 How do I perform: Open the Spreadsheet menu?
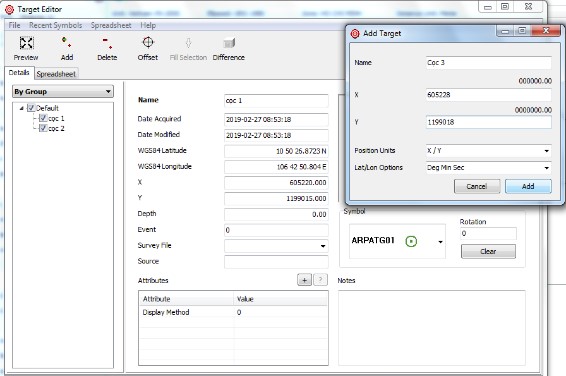[x=111, y=25]
